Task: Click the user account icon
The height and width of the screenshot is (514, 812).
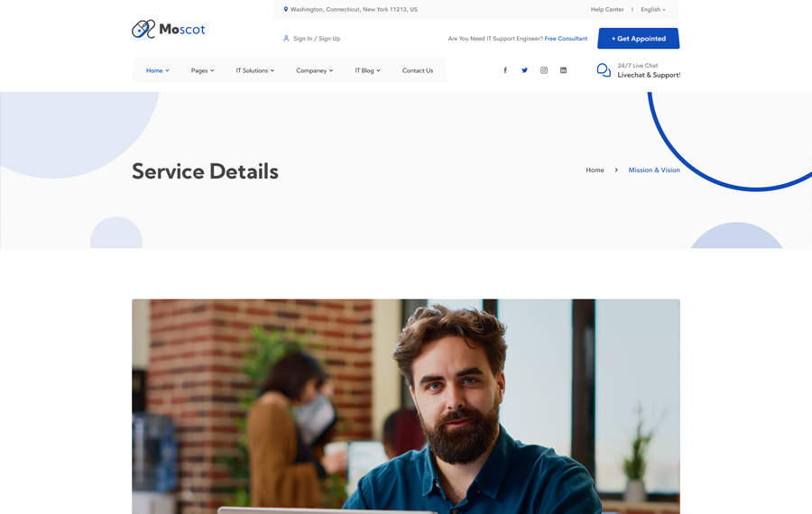Action: click(x=286, y=39)
